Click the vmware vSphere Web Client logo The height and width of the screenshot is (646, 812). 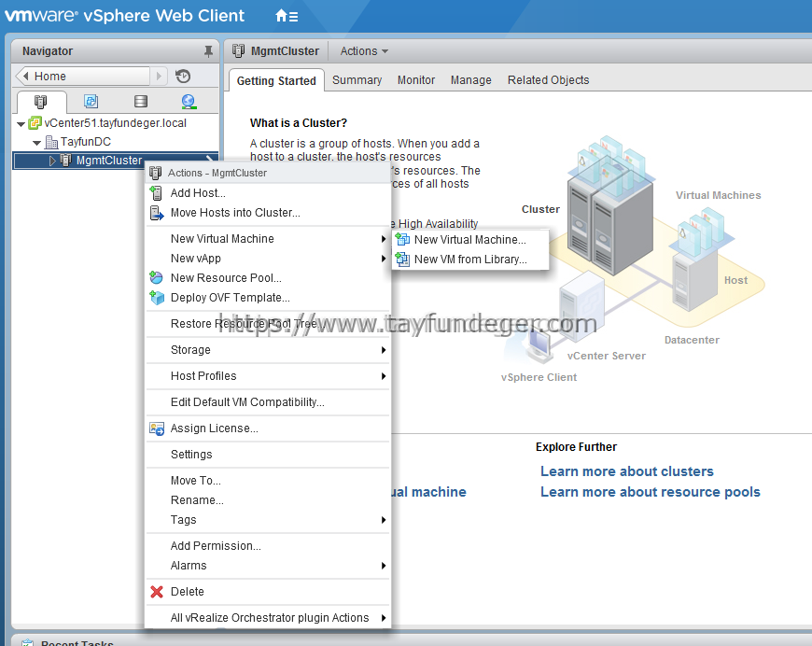click(x=124, y=16)
